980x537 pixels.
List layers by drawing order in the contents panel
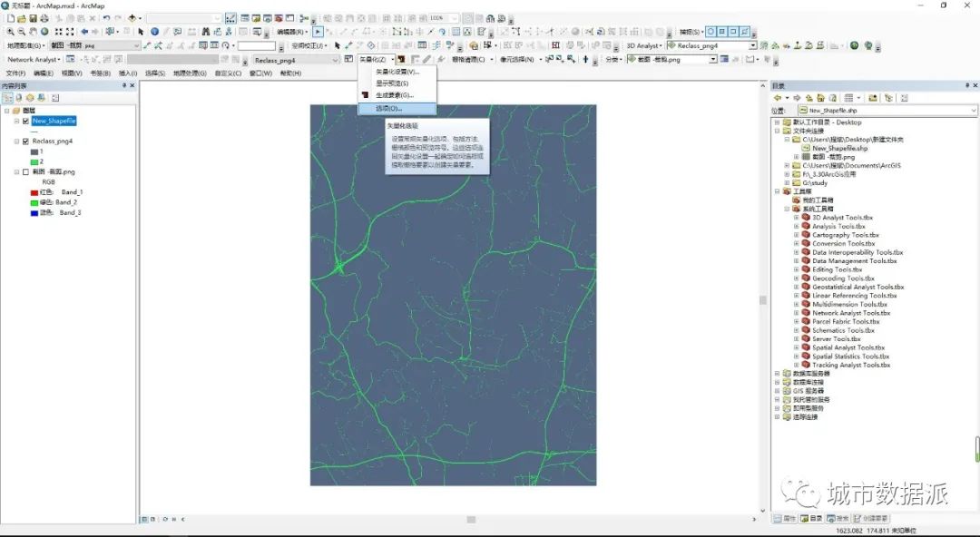pyautogui.click(x=7, y=98)
